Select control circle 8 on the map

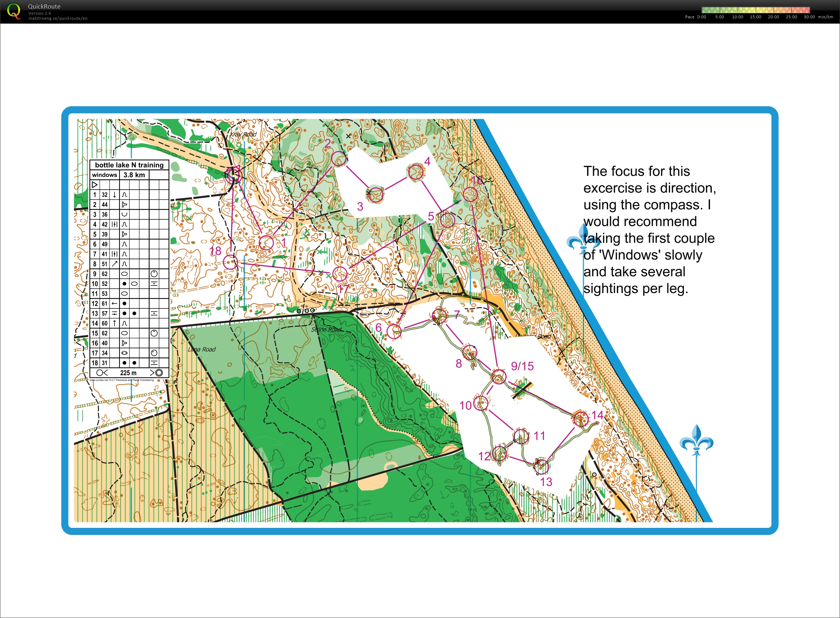point(470,352)
